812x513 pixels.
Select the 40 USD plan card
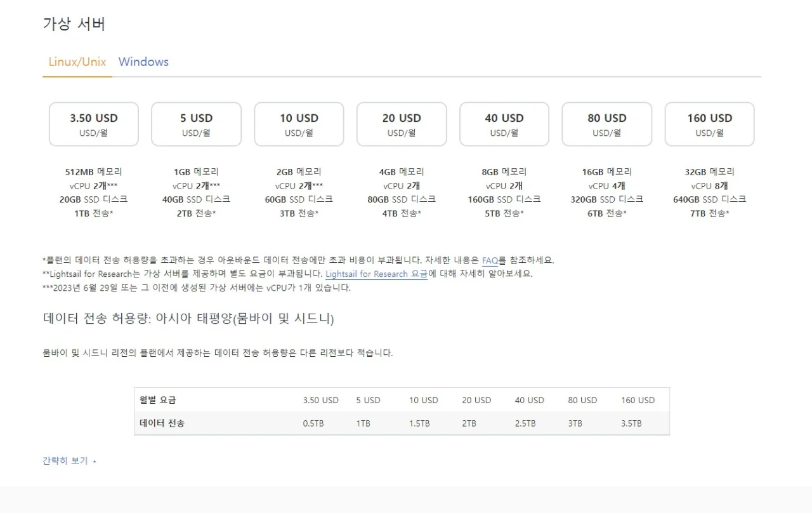click(x=504, y=124)
